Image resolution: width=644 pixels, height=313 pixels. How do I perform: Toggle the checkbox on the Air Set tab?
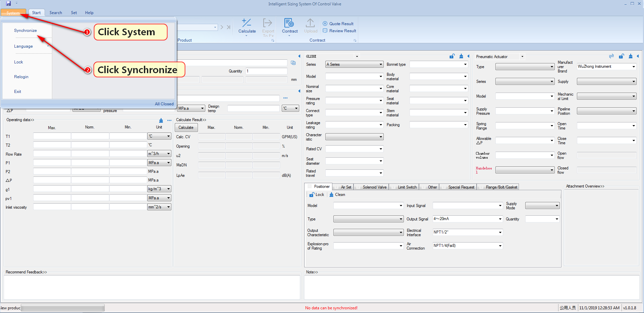pos(337,187)
